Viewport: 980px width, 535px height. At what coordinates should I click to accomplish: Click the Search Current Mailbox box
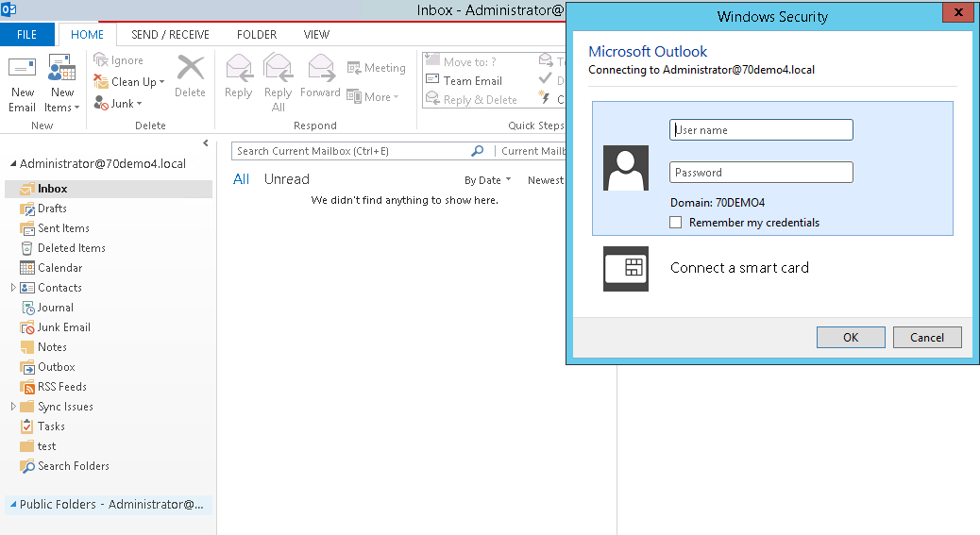[x=353, y=151]
